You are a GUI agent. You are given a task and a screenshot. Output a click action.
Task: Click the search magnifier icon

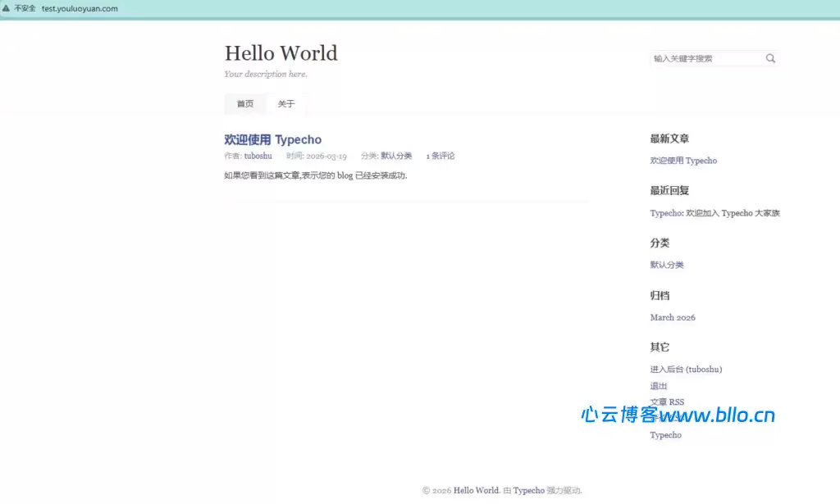click(x=770, y=58)
